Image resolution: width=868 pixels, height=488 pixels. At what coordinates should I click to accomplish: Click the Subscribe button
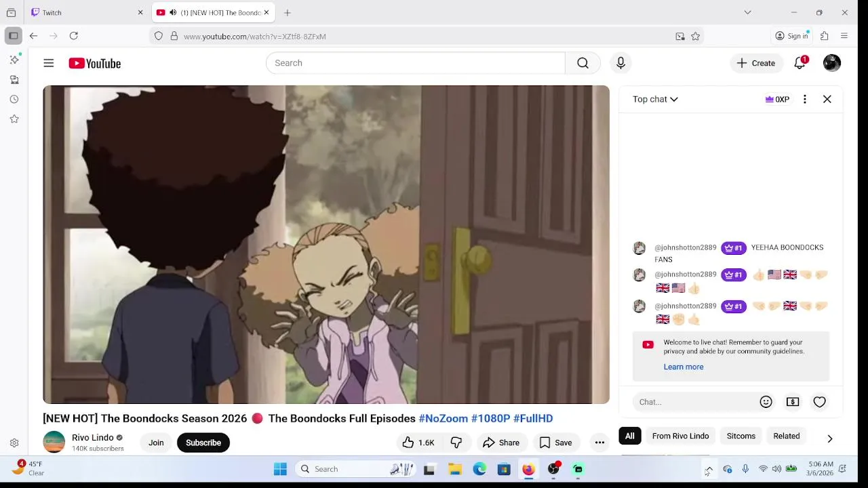203,443
